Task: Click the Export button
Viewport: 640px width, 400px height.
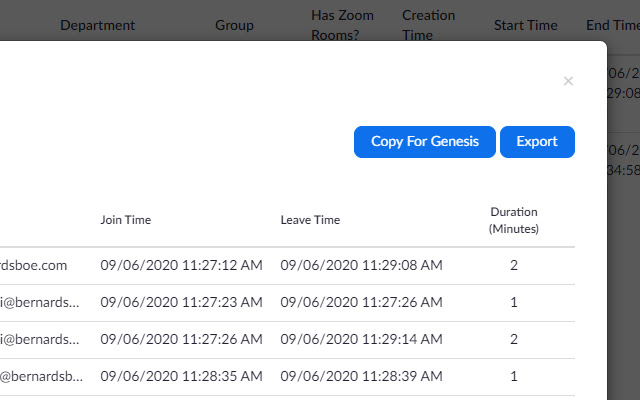Action: tap(537, 142)
